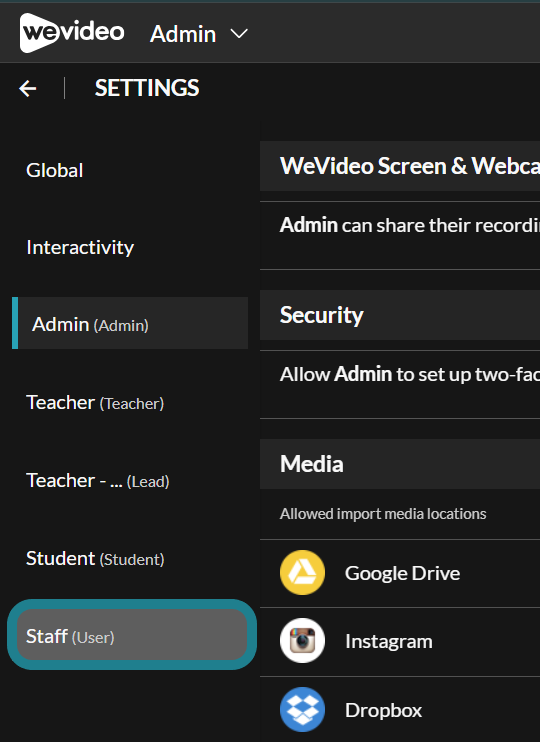Screen dimensions: 540x742
Task: Open the Admin dropdown chevron
Action: click(x=239, y=34)
